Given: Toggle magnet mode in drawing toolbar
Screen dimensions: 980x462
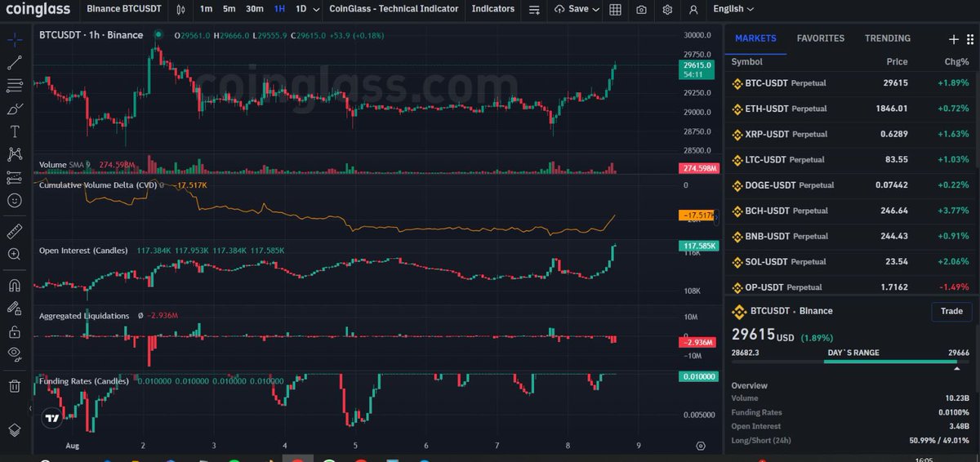Looking at the screenshot, I should click(15, 286).
